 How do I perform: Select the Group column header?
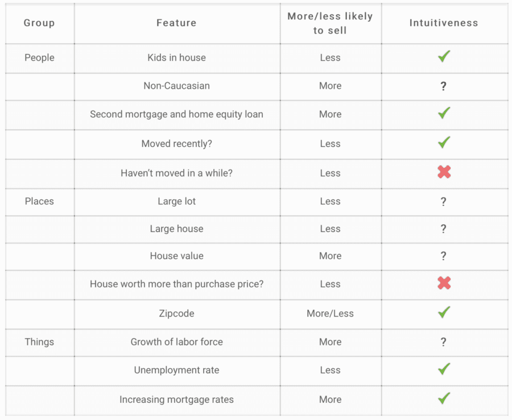pos(39,23)
